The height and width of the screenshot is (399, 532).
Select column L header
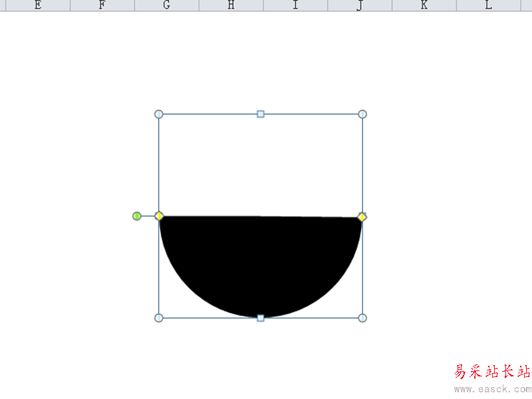pos(489,5)
